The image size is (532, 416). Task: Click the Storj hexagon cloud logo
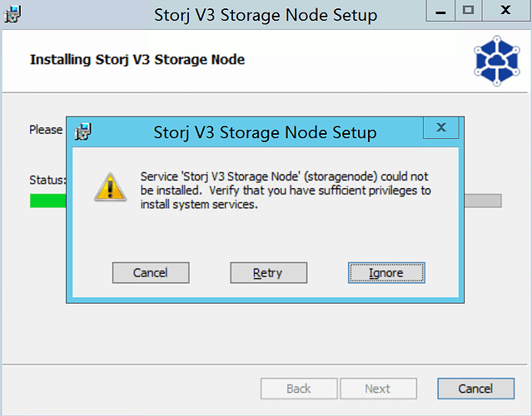click(x=496, y=61)
